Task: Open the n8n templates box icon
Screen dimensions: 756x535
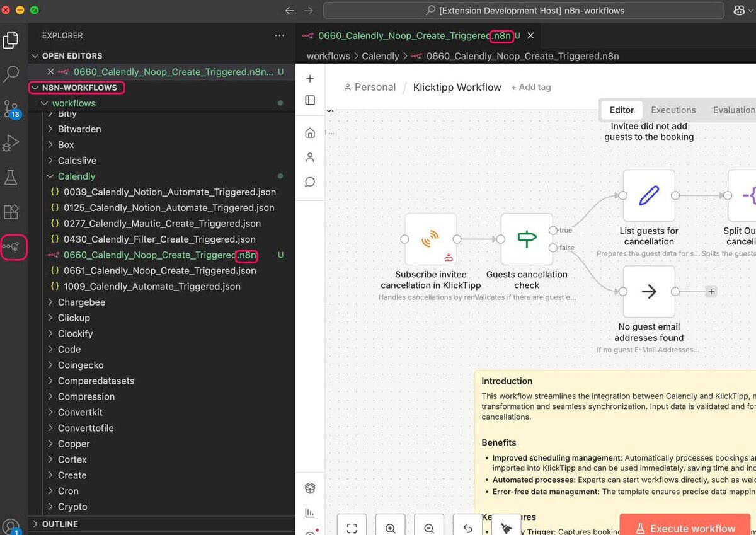Action: point(310,488)
